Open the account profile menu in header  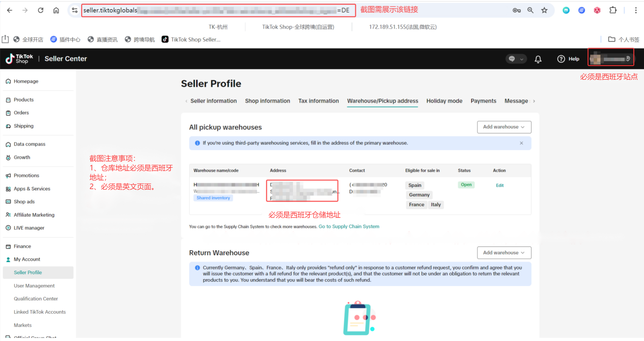click(x=611, y=59)
